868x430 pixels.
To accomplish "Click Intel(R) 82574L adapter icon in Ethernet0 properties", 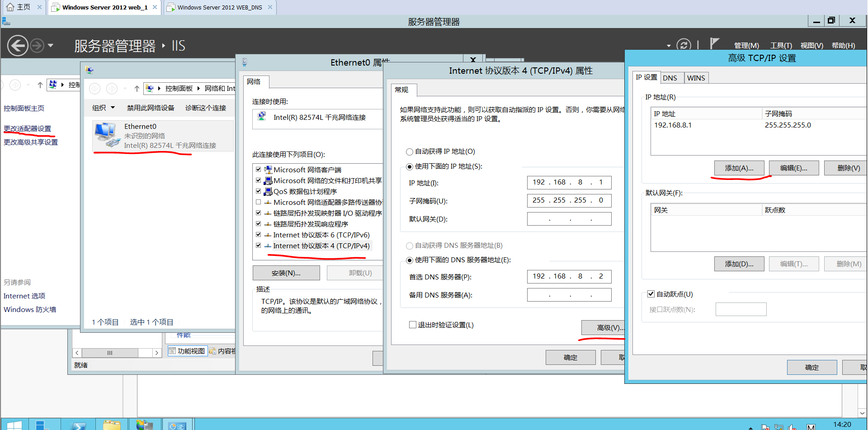I will [261, 117].
